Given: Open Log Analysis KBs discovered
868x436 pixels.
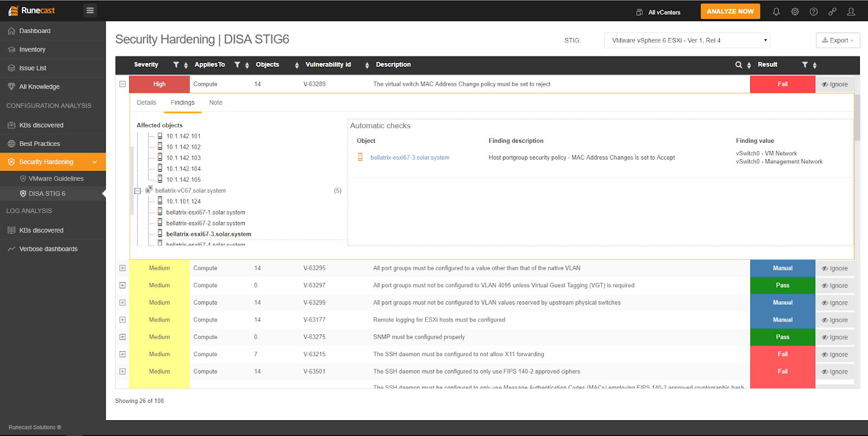Looking at the screenshot, I should pyautogui.click(x=53, y=230).
